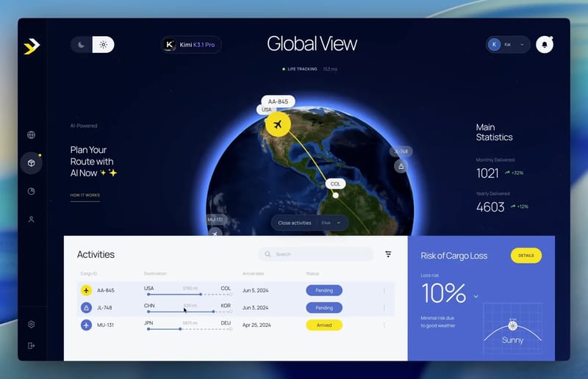Screen dimensions: 588x379
Task: Switch to light mode sun toggle
Action: point(103,45)
